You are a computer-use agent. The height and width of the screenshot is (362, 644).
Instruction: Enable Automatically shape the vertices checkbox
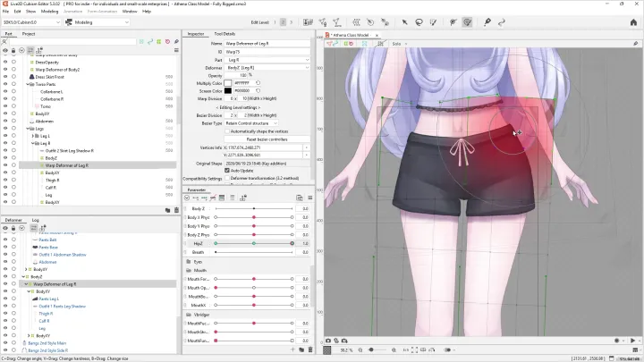click(227, 131)
